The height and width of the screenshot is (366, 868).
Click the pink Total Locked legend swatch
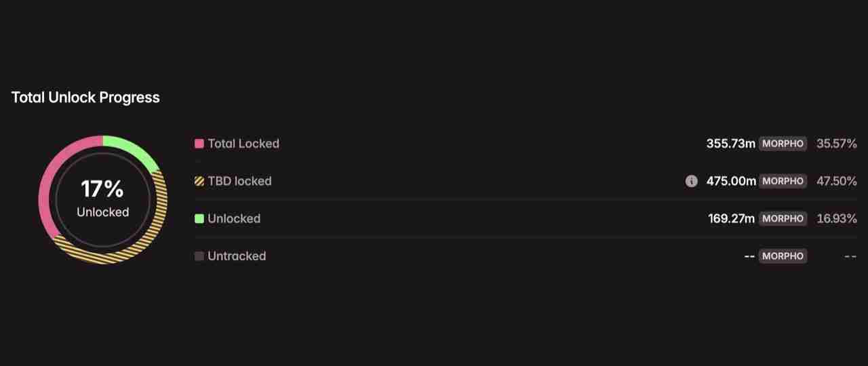(199, 144)
